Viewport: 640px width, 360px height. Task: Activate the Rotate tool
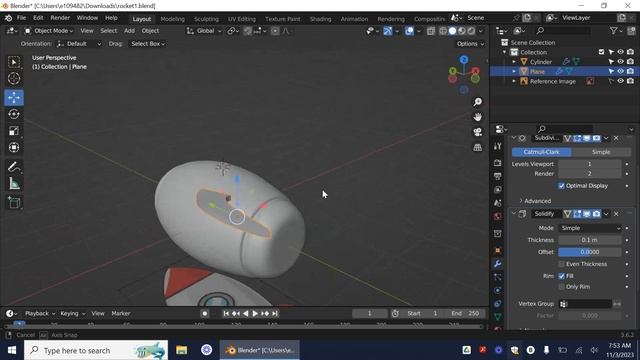pos(14,114)
